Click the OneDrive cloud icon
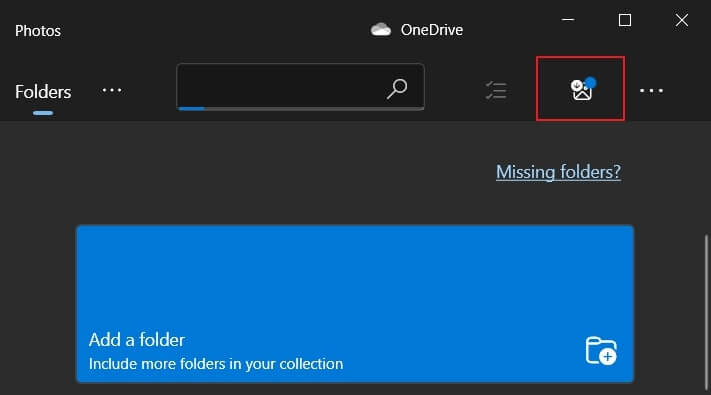 380,30
